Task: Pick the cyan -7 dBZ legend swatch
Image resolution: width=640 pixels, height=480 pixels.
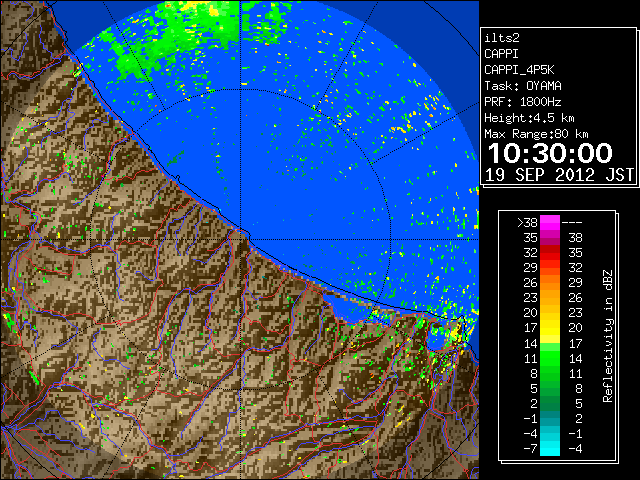Action: [550, 449]
